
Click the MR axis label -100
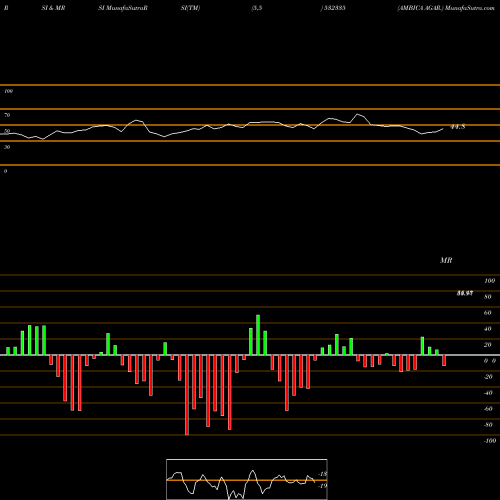pyautogui.click(x=489, y=441)
